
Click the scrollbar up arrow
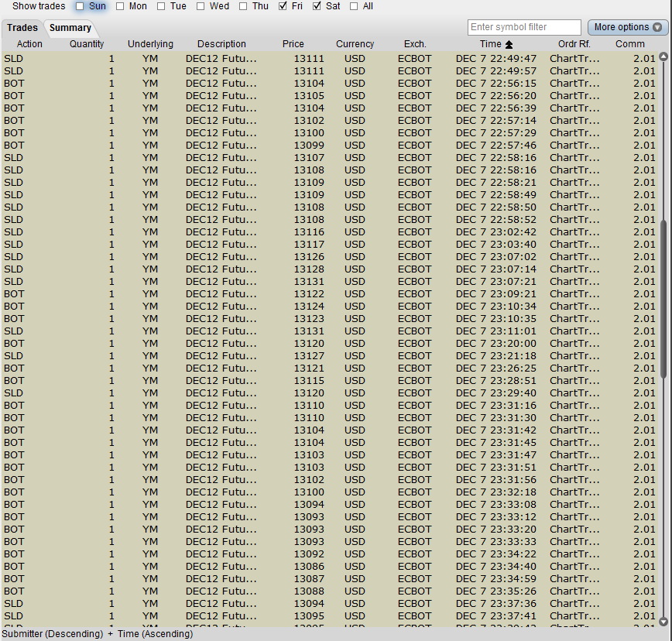pyautogui.click(x=663, y=57)
